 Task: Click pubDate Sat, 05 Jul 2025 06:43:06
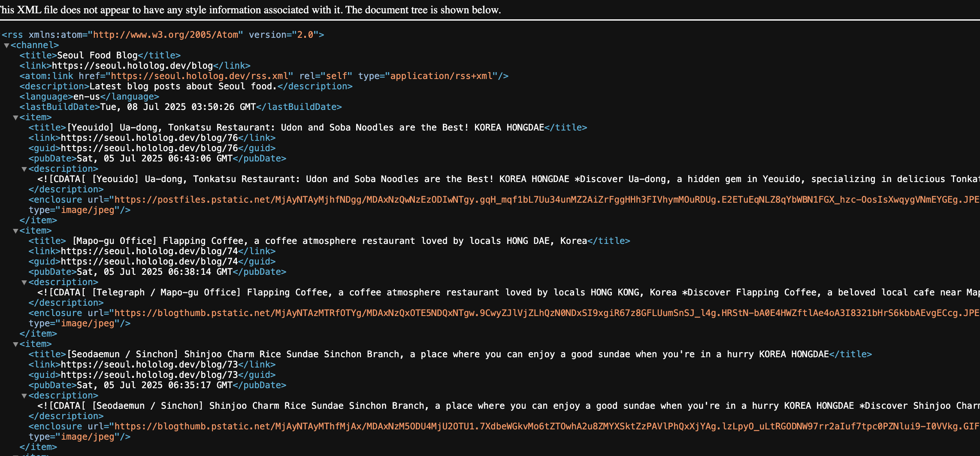click(154, 158)
